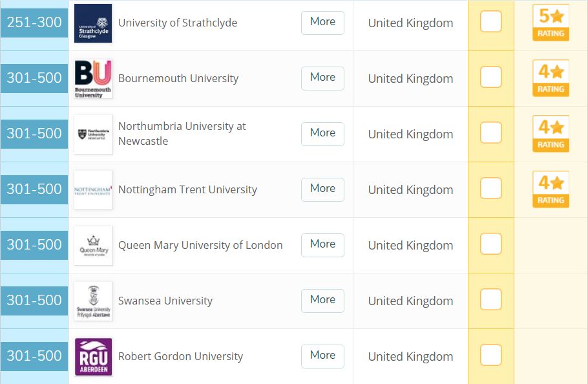Check compare box for Queen Mary University

(491, 244)
